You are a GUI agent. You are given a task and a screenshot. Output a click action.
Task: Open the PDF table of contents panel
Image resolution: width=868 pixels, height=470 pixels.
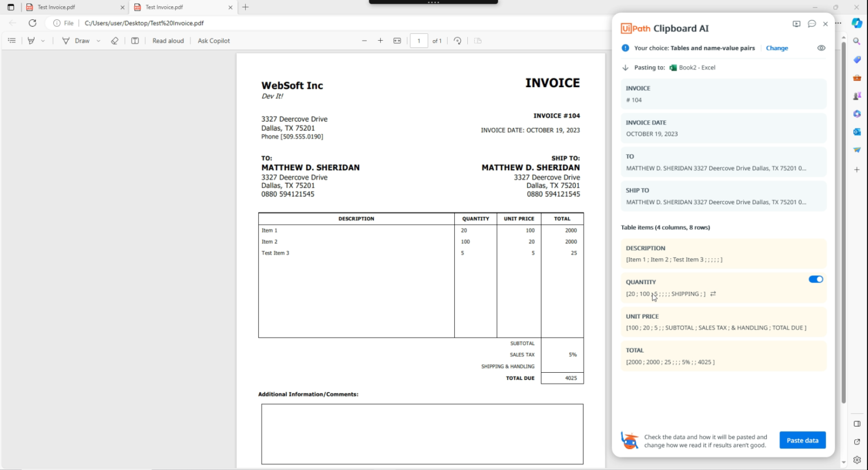coord(11,40)
